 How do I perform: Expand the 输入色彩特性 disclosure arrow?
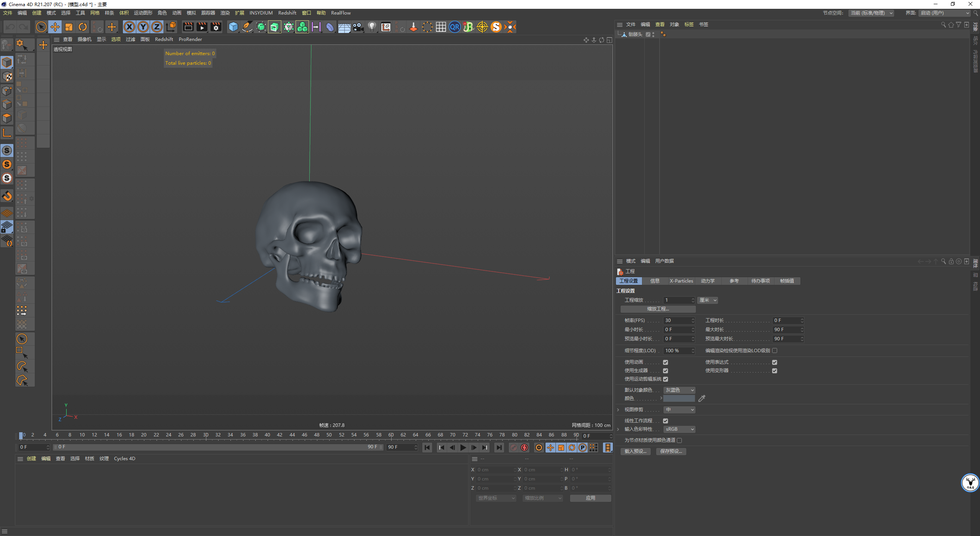(x=618, y=429)
